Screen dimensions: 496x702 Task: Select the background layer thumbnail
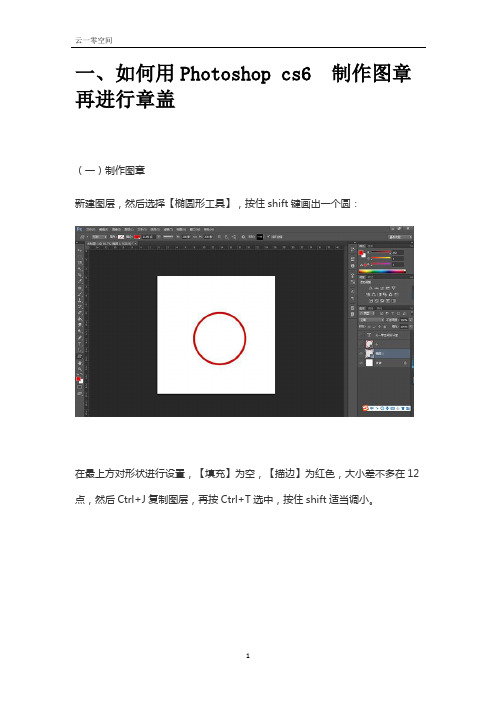point(369,363)
